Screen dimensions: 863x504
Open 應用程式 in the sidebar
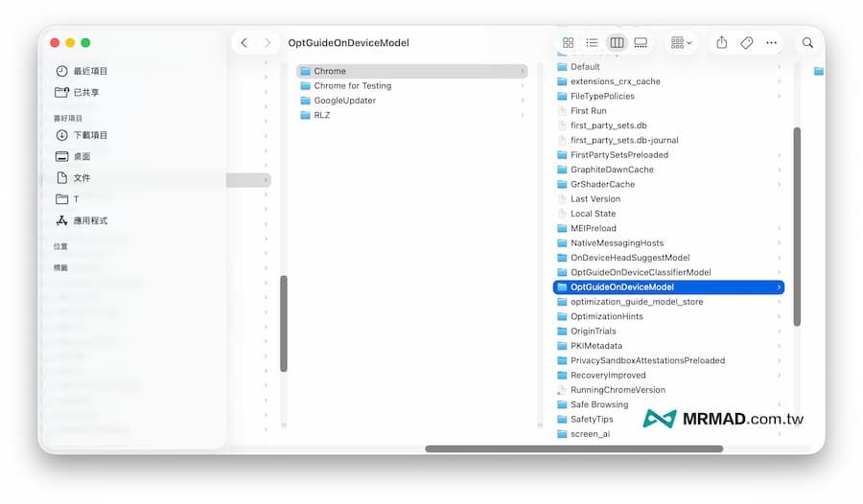pyautogui.click(x=82, y=220)
